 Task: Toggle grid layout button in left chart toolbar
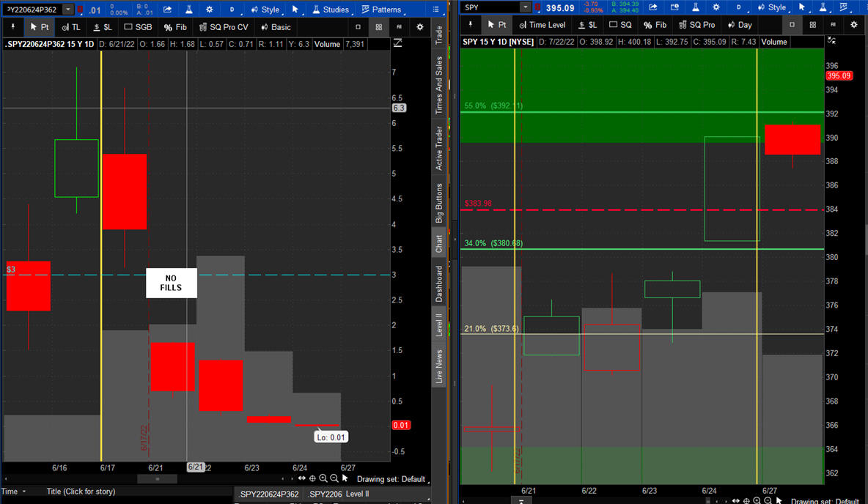pyautogui.click(x=378, y=27)
